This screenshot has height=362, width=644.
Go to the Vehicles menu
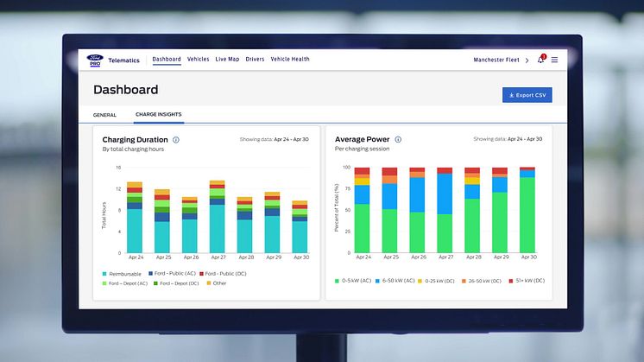199,60
